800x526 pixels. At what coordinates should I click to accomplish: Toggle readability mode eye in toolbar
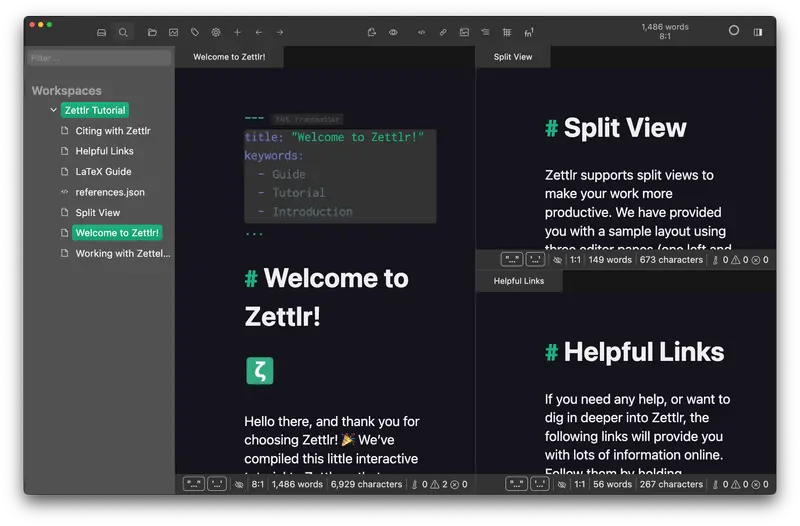393,32
